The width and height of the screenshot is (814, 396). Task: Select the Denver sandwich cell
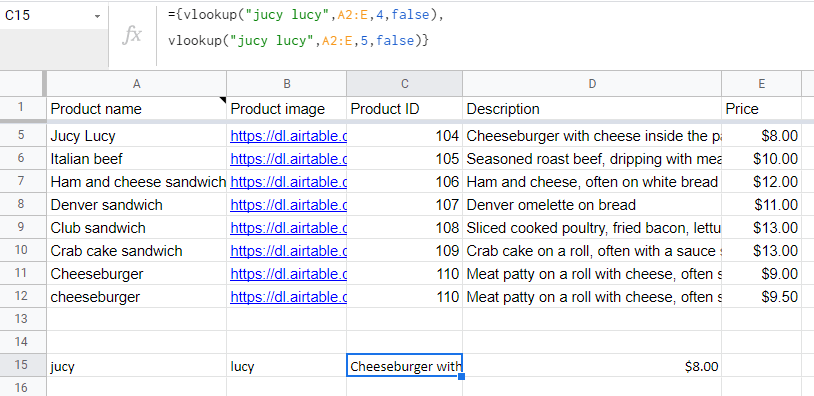pyautogui.click(x=137, y=204)
